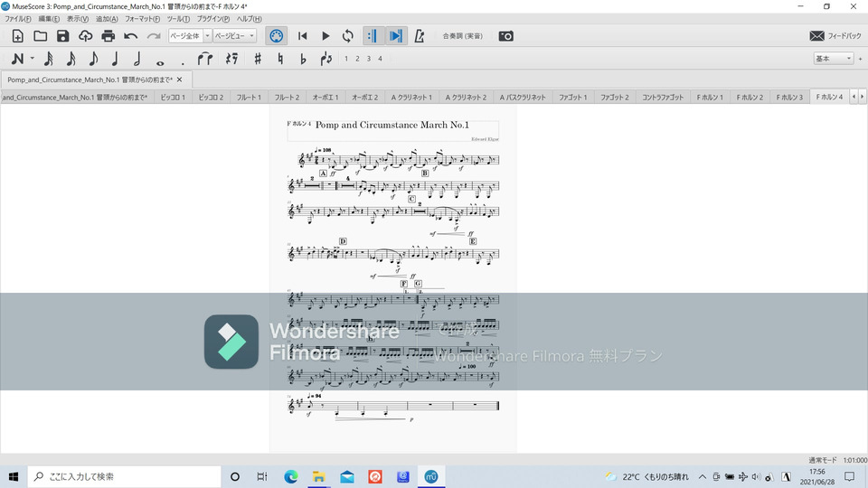Click the Windows search box in taskbar
Viewport: 868px width, 488px height.
[x=125, y=476]
